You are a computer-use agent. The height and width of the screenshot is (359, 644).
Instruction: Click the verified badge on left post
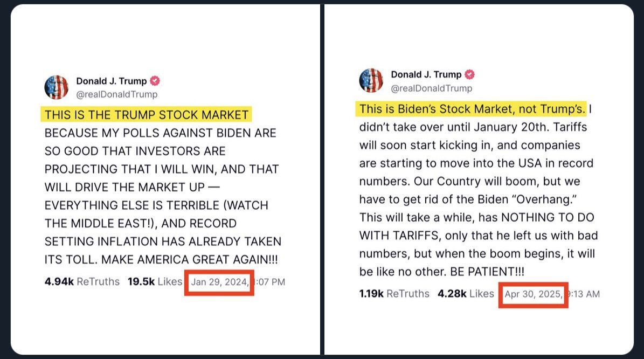point(155,81)
